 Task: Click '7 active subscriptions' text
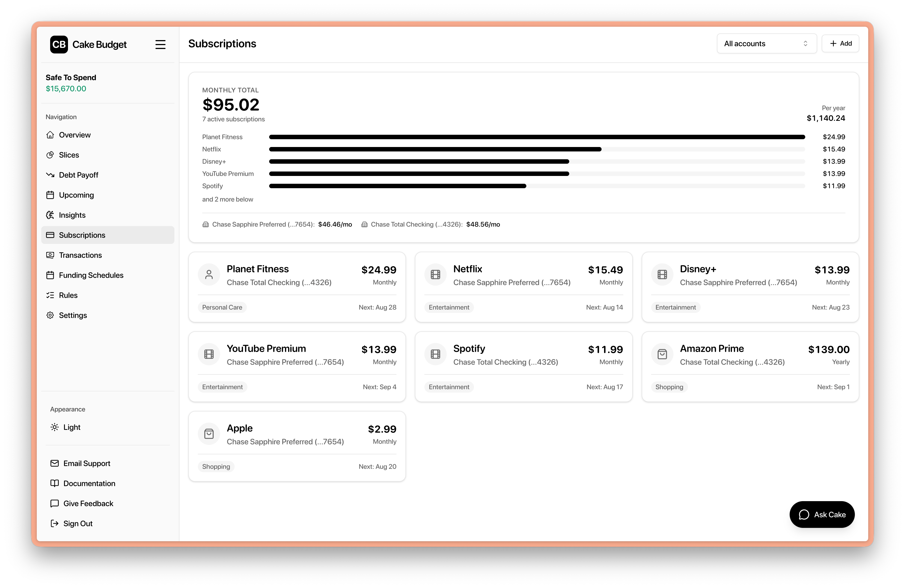(x=233, y=119)
